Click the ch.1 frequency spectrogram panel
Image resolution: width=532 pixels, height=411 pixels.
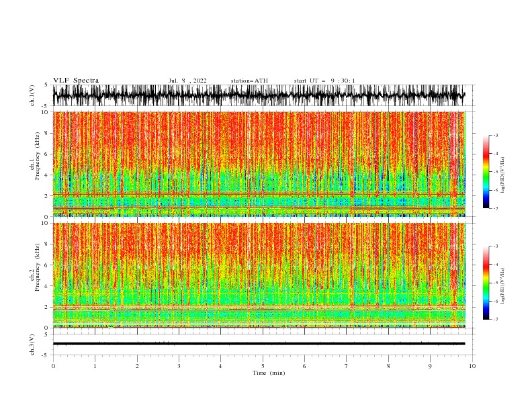coord(259,164)
